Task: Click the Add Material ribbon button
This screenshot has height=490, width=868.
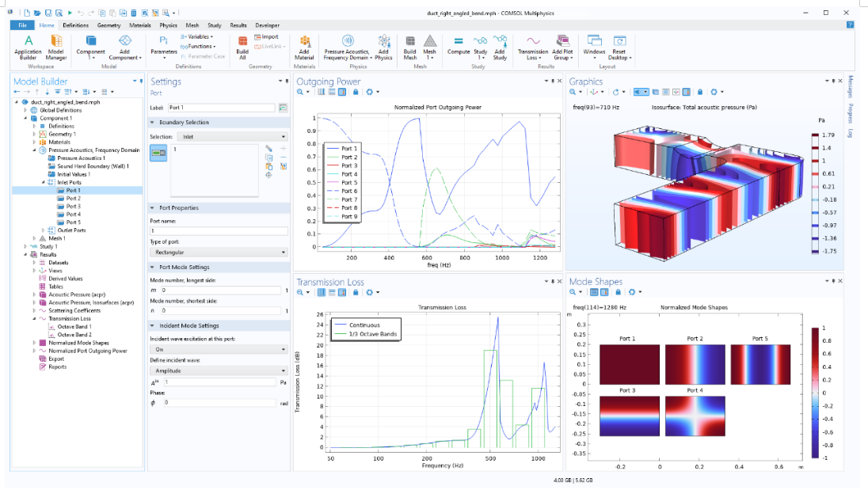Action: click(x=304, y=47)
